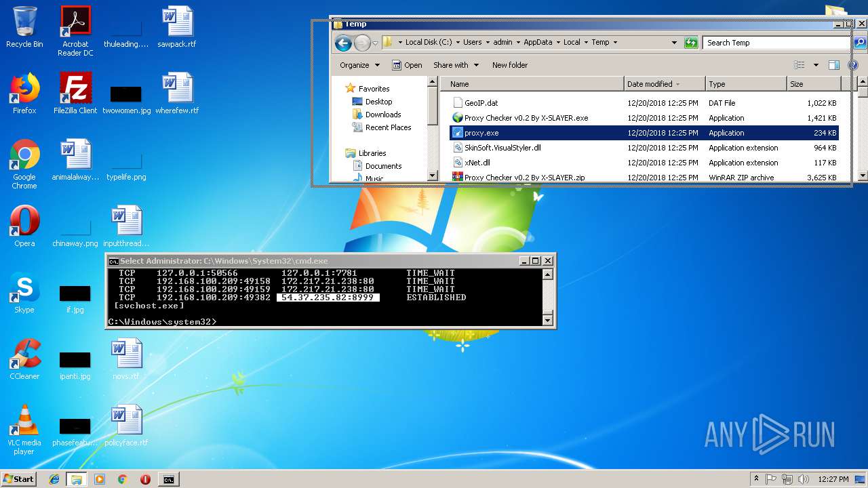Open Windows Media Player taskbar icon
Screen dimensions: 868x488
tap(100, 479)
